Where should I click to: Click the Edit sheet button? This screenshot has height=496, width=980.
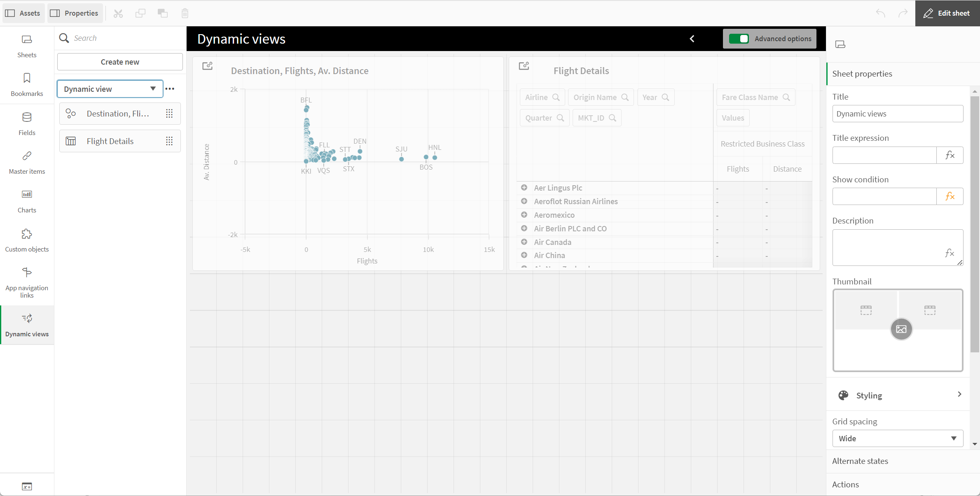coord(947,13)
